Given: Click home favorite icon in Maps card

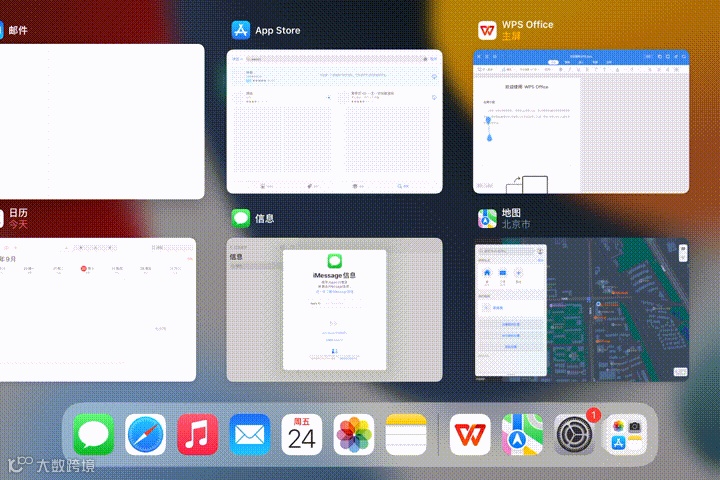Looking at the screenshot, I should [487, 273].
